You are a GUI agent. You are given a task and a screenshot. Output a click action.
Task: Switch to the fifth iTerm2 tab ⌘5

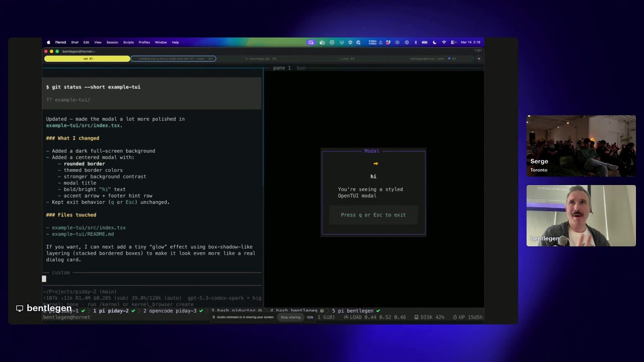click(433, 59)
